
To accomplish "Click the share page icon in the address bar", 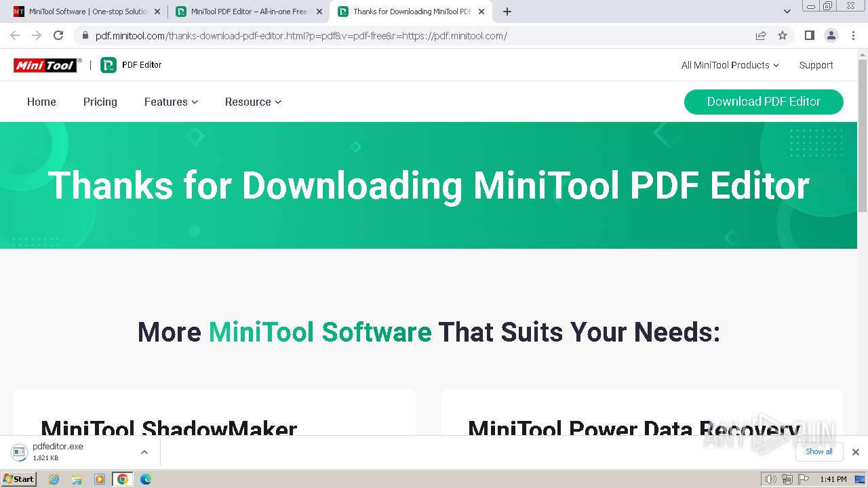I will (x=761, y=36).
